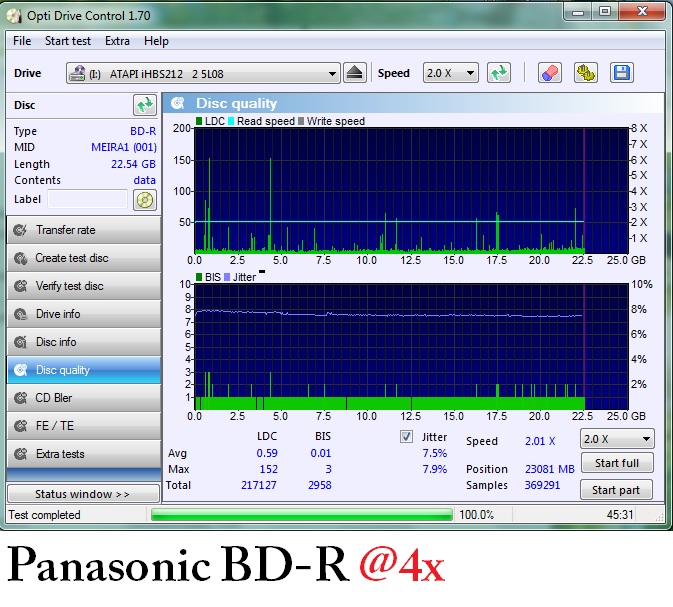Open the File menu
Image resolution: width=673 pixels, height=607 pixels.
pos(22,41)
